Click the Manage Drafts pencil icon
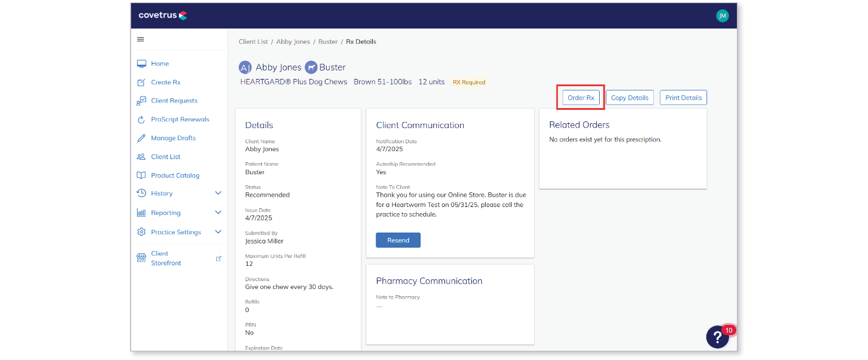The height and width of the screenshot is (360, 868). tap(141, 138)
